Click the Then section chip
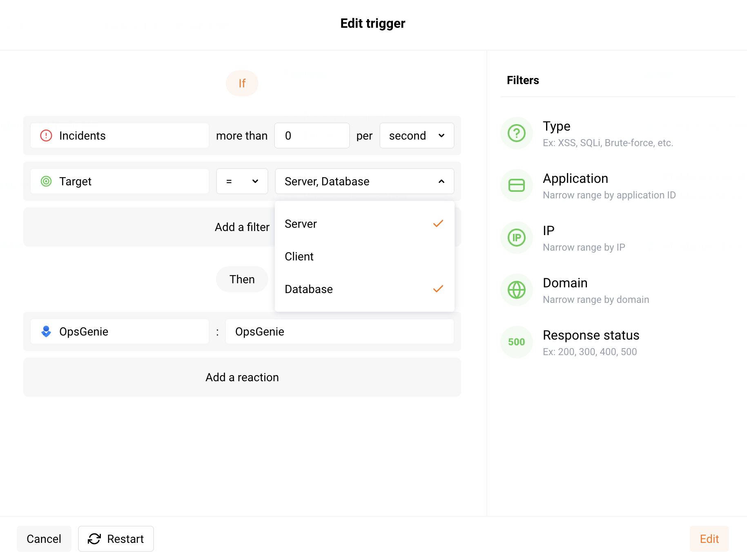The height and width of the screenshot is (560, 747). click(x=242, y=279)
